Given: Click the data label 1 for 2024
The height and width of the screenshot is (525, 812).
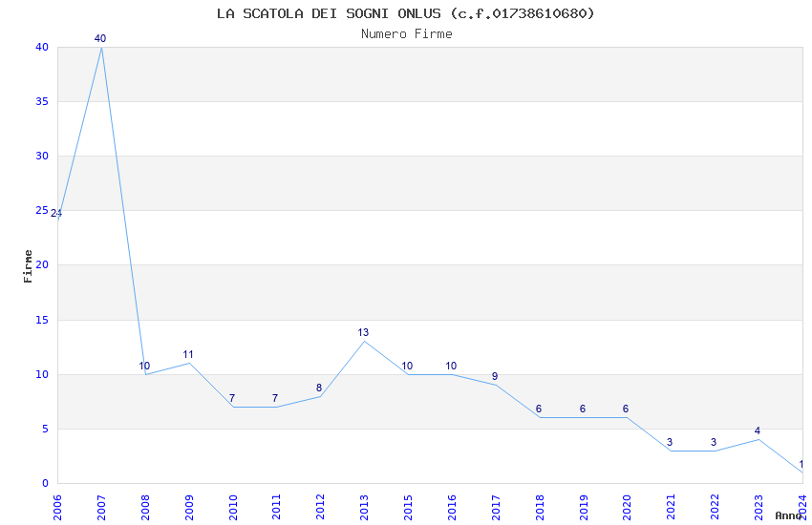Looking at the screenshot, I should [801, 464].
